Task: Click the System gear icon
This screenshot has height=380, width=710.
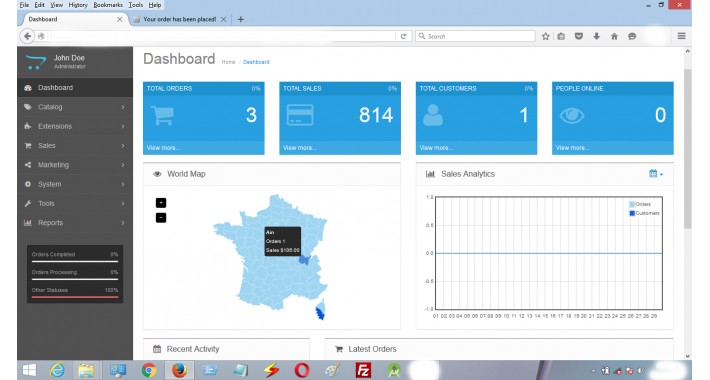Action: [28, 184]
